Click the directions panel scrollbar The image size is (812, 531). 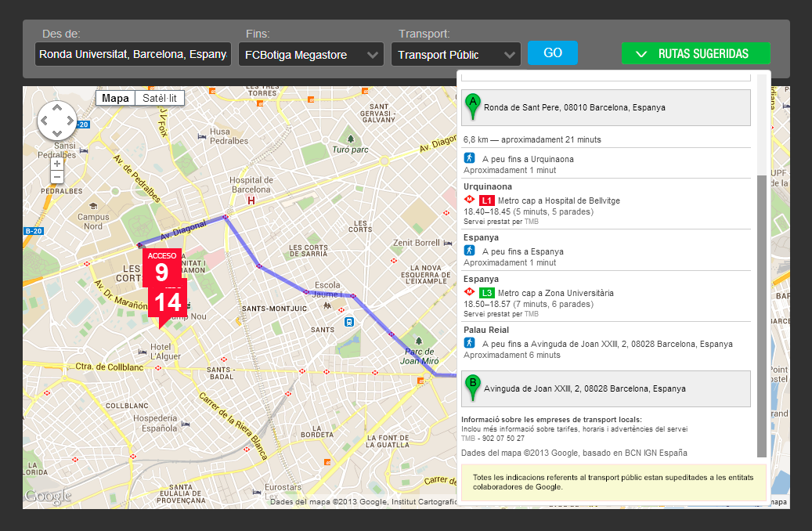pos(762,313)
